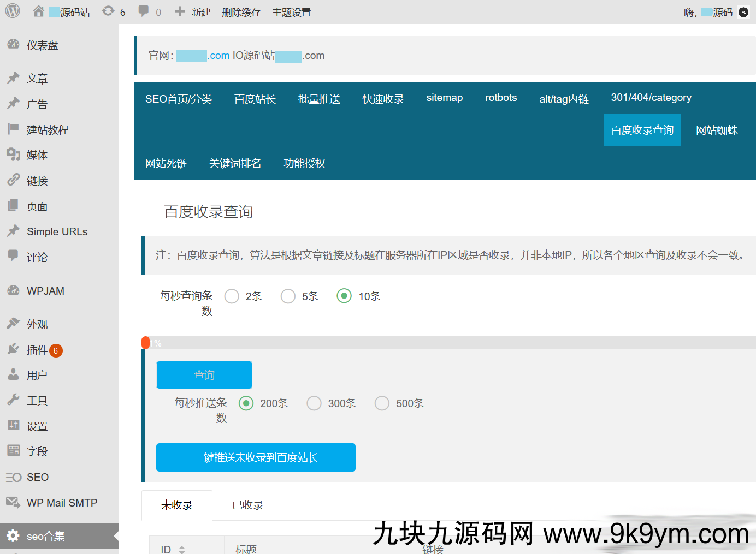Click the 新建 plus icon
This screenshot has height=554, width=756.
(180, 11)
